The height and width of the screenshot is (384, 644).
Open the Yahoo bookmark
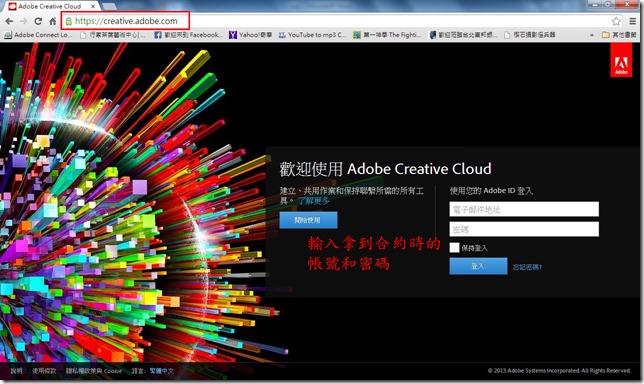[x=251, y=35]
